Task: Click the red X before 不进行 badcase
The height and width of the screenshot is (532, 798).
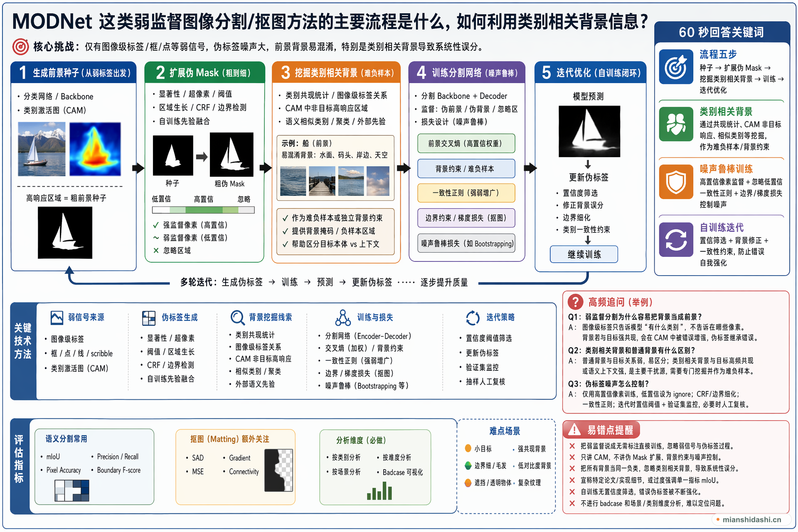Action: pyautogui.click(x=572, y=503)
